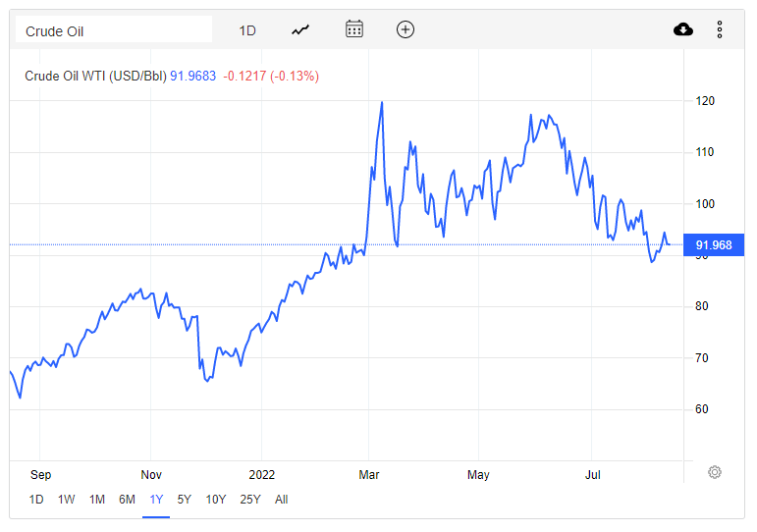Click the 91.968 current price label
This screenshot has height=532, width=757.
pyautogui.click(x=714, y=245)
